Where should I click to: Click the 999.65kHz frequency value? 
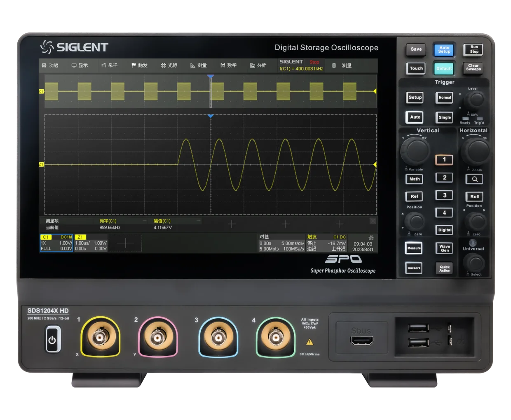coord(110,227)
